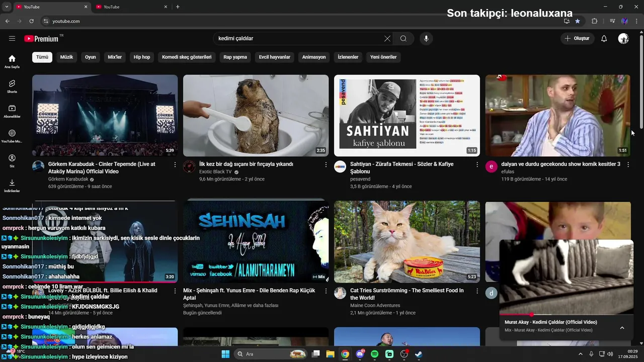Open İndirilenler in the sidebar
This screenshot has width=644, height=362.
coord(12,186)
